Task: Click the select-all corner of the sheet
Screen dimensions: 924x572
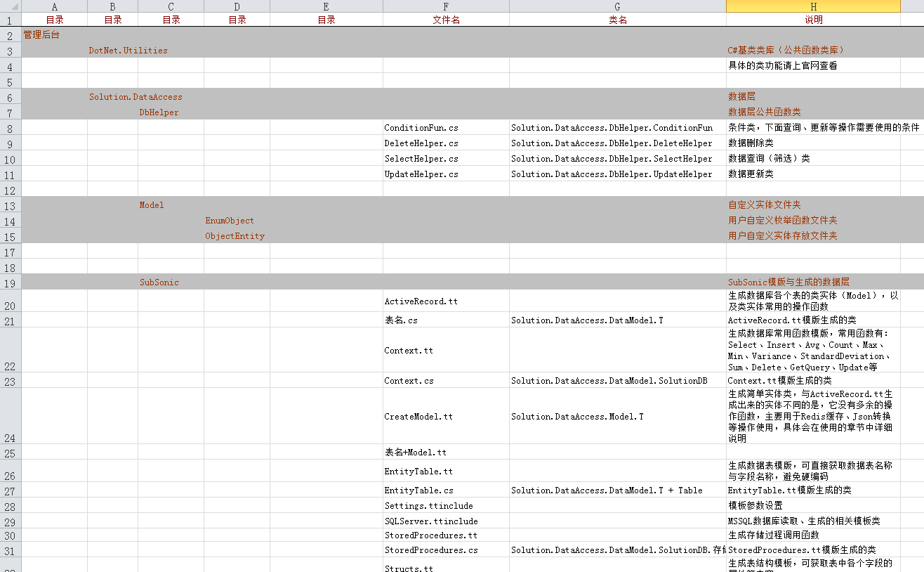Action: pyautogui.click(x=11, y=6)
